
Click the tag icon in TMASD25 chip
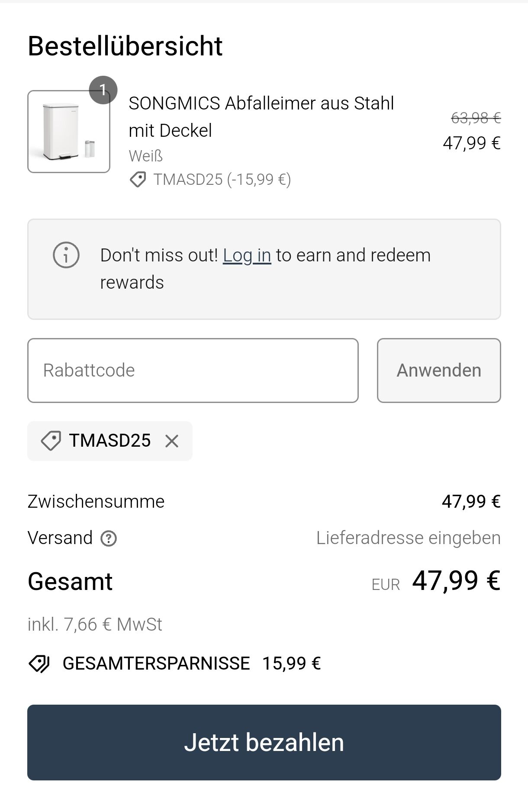pyautogui.click(x=51, y=441)
